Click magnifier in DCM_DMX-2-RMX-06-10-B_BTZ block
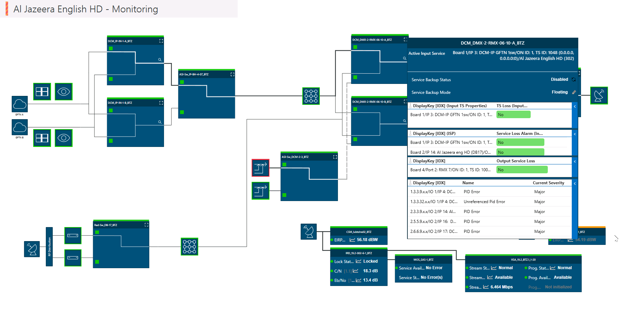The image size is (644, 312). 404,121
